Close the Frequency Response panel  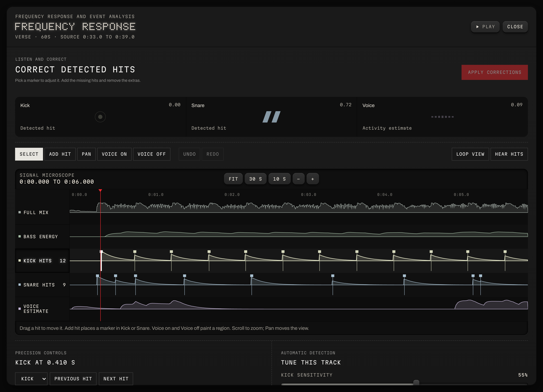515,27
